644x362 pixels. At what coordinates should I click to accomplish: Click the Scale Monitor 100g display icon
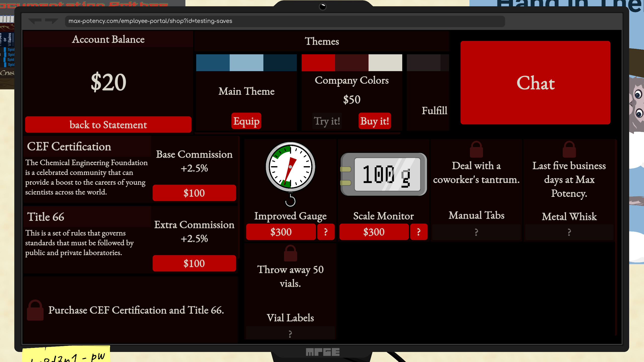click(383, 173)
